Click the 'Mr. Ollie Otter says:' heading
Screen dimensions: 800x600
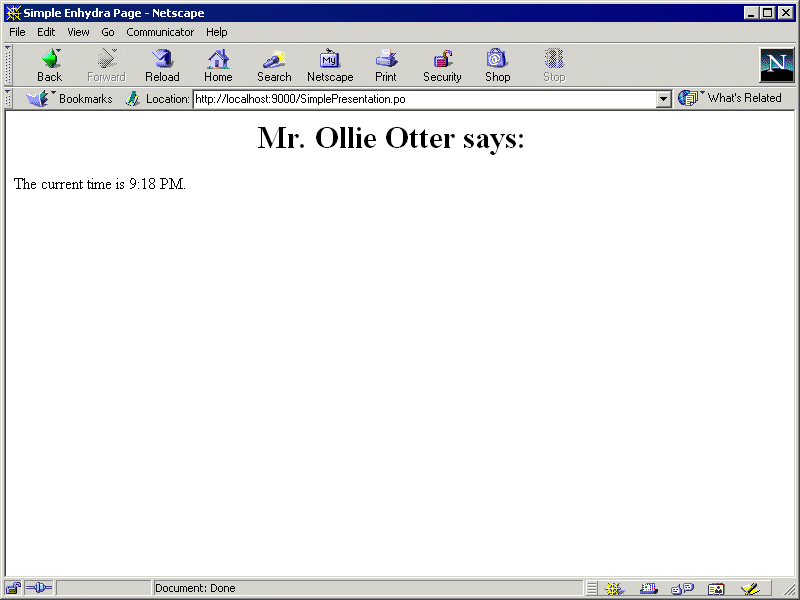pyautogui.click(x=391, y=138)
